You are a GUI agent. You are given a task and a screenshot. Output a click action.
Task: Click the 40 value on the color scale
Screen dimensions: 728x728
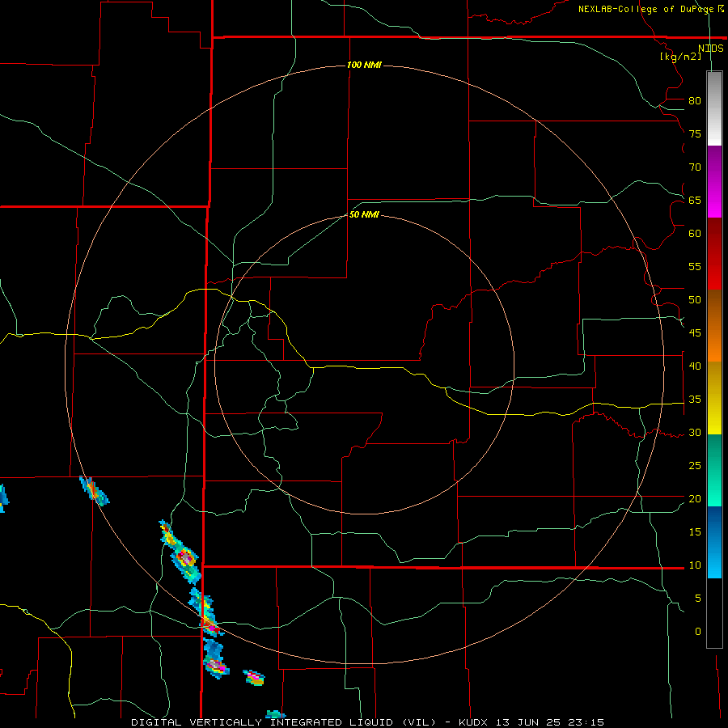pyautogui.click(x=695, y=366)
